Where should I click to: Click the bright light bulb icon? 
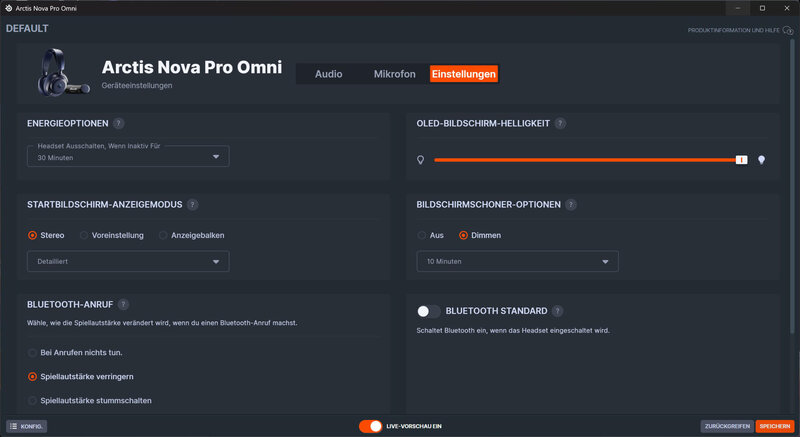(x=761, y=160)
